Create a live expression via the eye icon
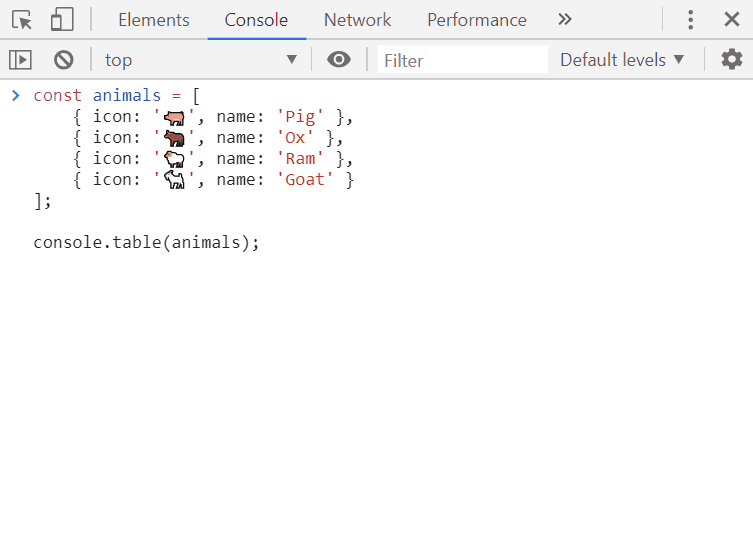The height and width of the screenshot is (544, 753). [339, 60]
